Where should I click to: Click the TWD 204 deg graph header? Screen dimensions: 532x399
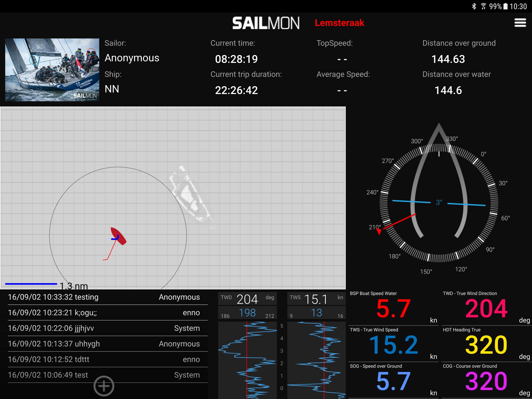[x=247, y=299]
